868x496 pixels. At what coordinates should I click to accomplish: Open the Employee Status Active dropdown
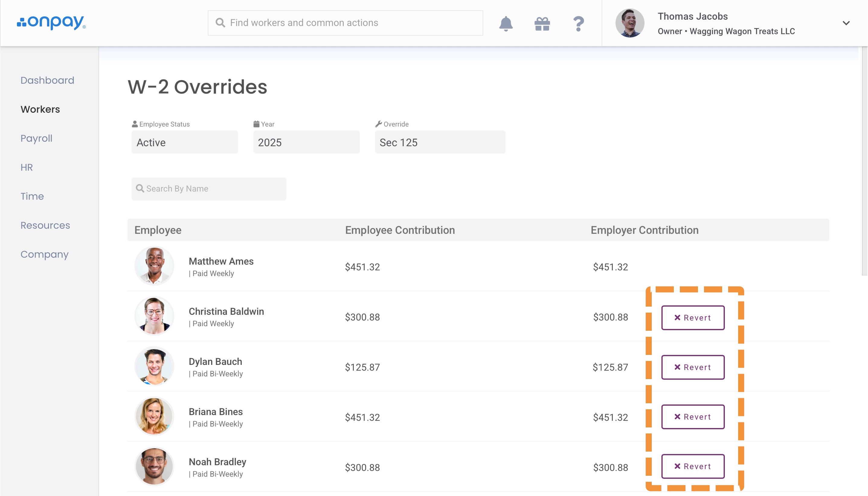tap(185, 142)
